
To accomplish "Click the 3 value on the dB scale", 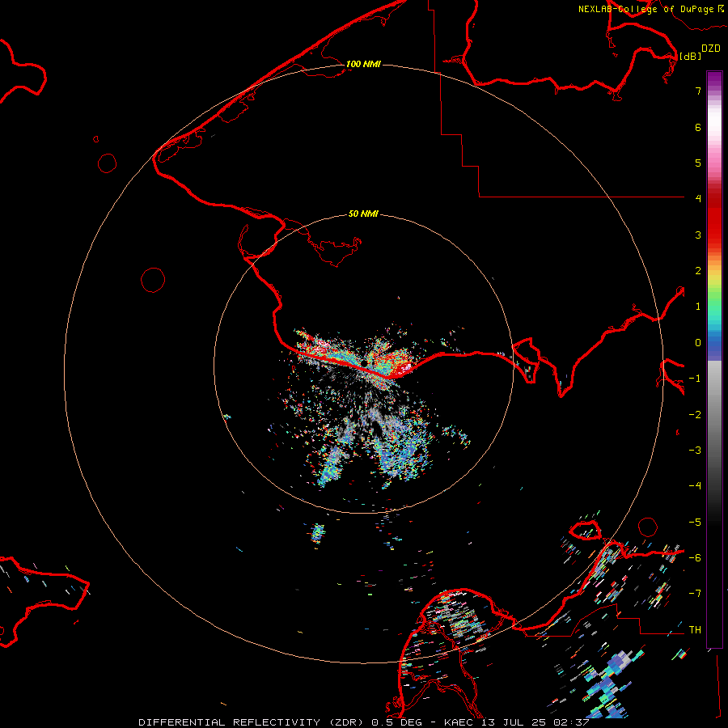I will click(x=698, y=235).
